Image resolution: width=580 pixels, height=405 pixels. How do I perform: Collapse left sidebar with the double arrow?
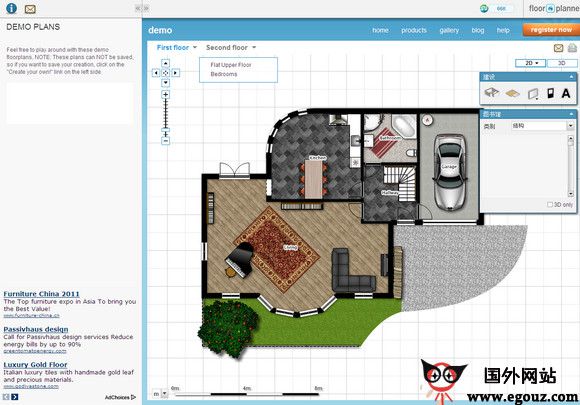coord(138,8)
